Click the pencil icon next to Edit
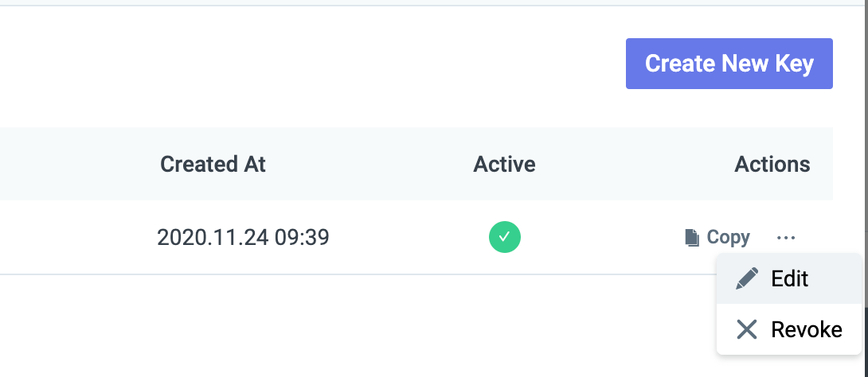The width and height of the screenshot is (868, 377). (747, 278)
